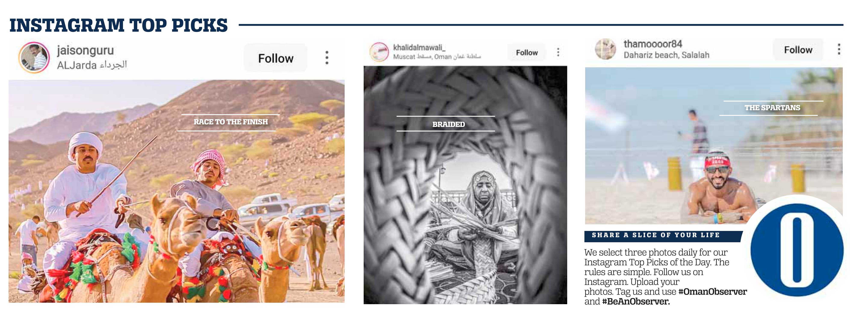Image resolution: width=868 pixels, height=317 pixels.
Task: Follow jaisonguru
Action: (x=276, y=58)
